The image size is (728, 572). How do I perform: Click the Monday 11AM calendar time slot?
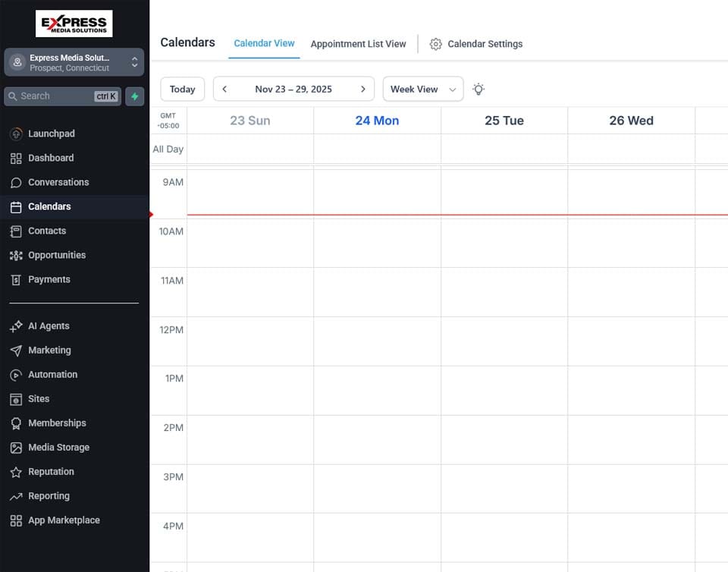click(377, 292)
